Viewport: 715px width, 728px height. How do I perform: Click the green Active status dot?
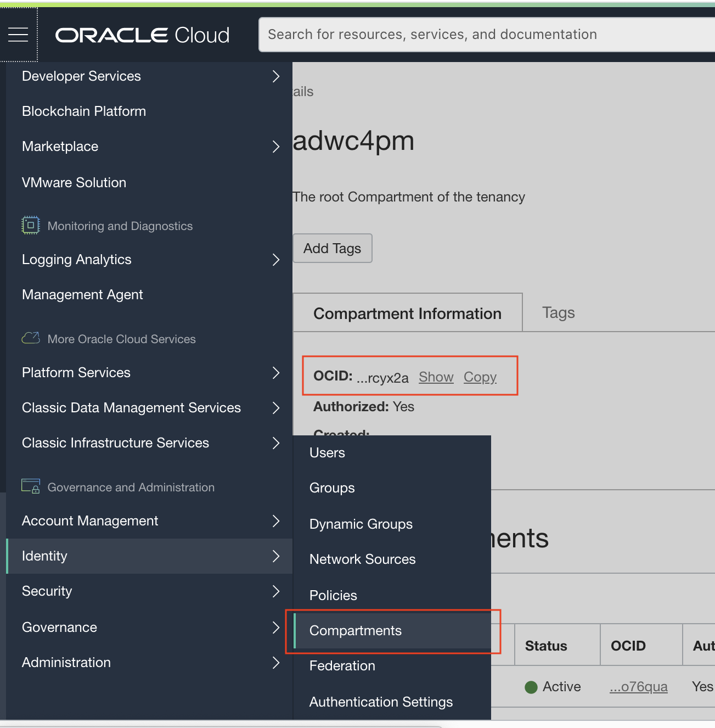click(x=531, y=687)
